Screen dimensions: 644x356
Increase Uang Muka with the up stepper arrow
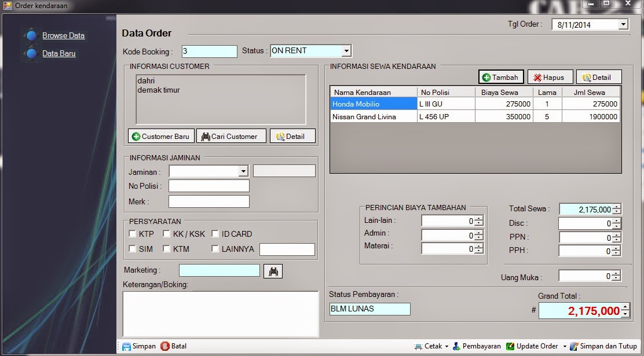coord(615,273)
